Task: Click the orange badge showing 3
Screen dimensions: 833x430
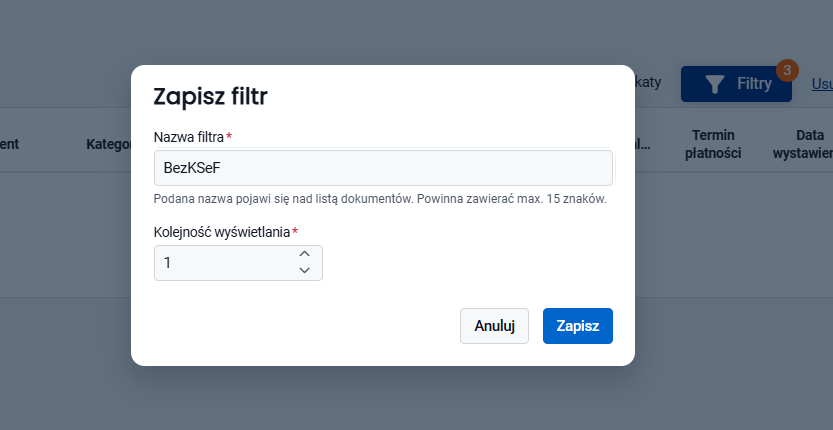Action: [x=787, y=70]
